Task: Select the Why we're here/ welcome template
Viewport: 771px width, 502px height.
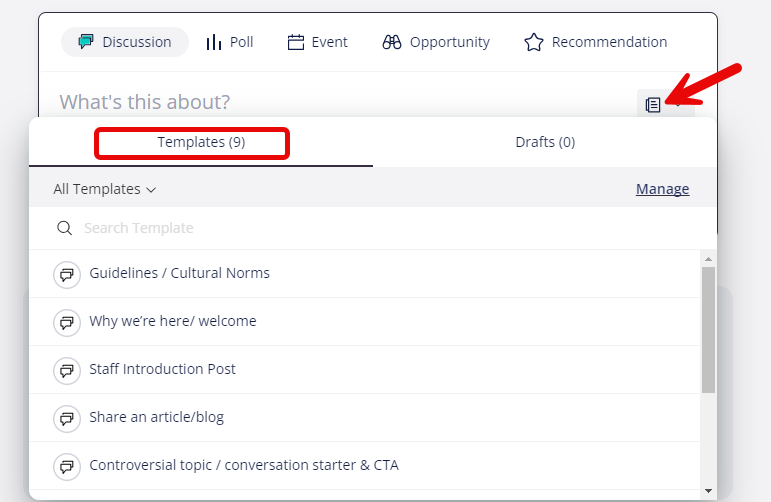Action: point(364,322)
